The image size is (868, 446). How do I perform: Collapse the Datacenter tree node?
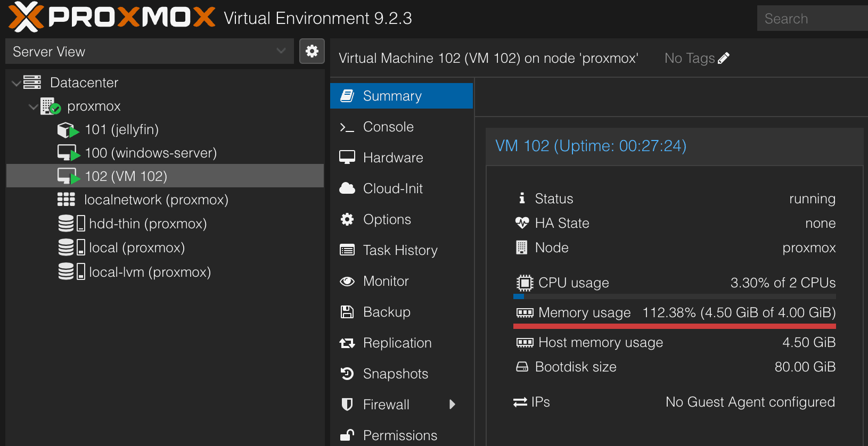(x=17, y=83)
